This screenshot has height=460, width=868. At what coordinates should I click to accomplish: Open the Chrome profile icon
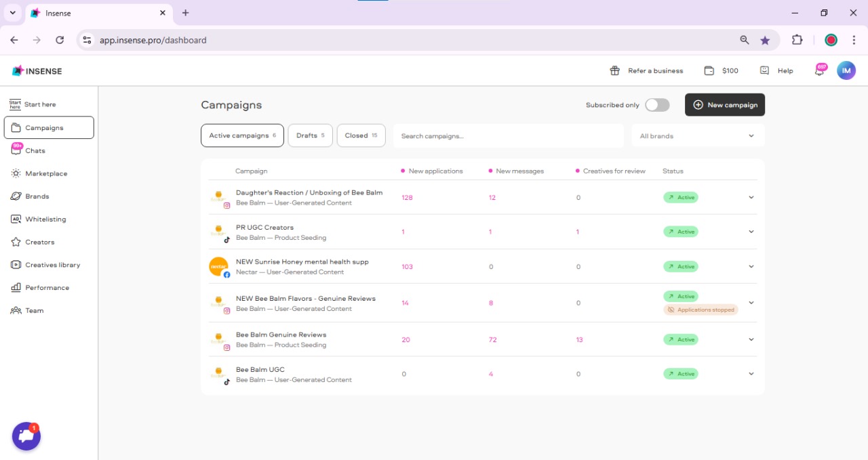pos(831,40)
